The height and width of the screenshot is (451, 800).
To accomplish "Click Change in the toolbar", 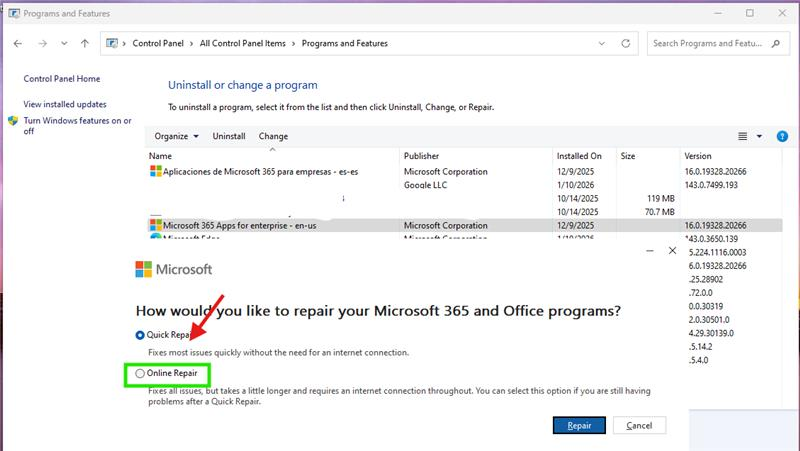I will [x=273, y=136].
